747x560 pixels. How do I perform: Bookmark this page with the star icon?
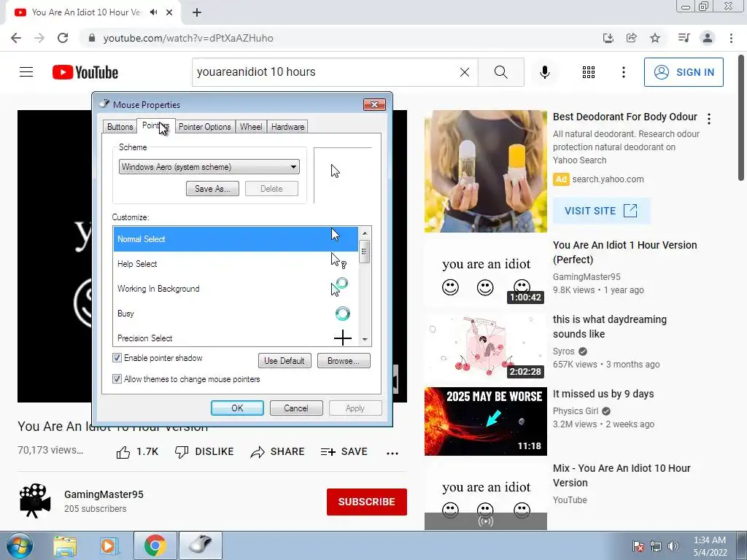point(655,38)
